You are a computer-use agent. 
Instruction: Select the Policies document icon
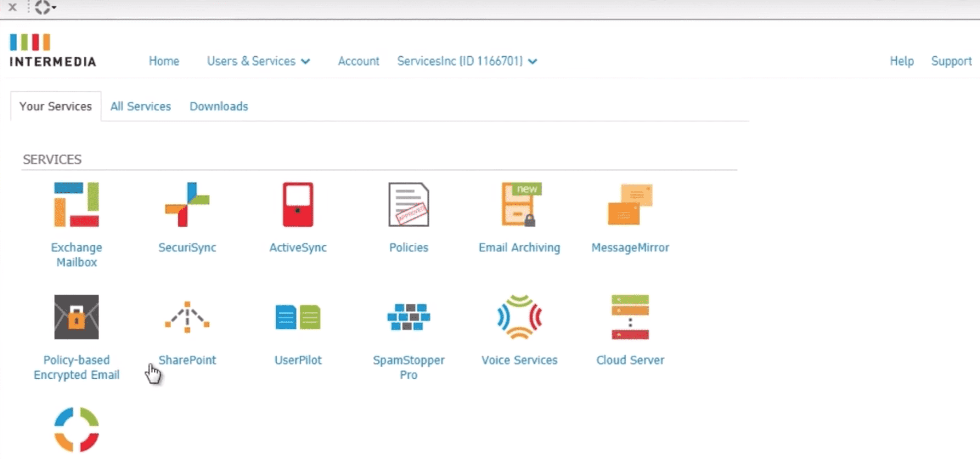point(409,204)
